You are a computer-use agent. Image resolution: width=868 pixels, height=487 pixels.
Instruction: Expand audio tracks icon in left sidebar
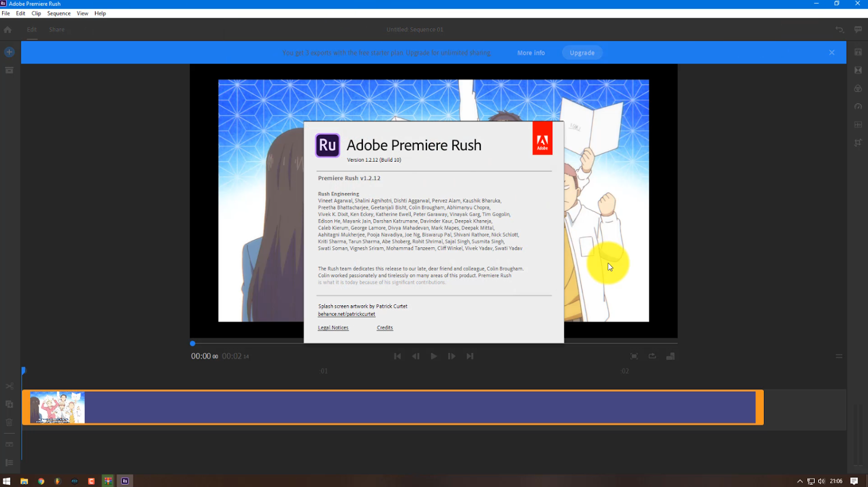tap(9, 445)
